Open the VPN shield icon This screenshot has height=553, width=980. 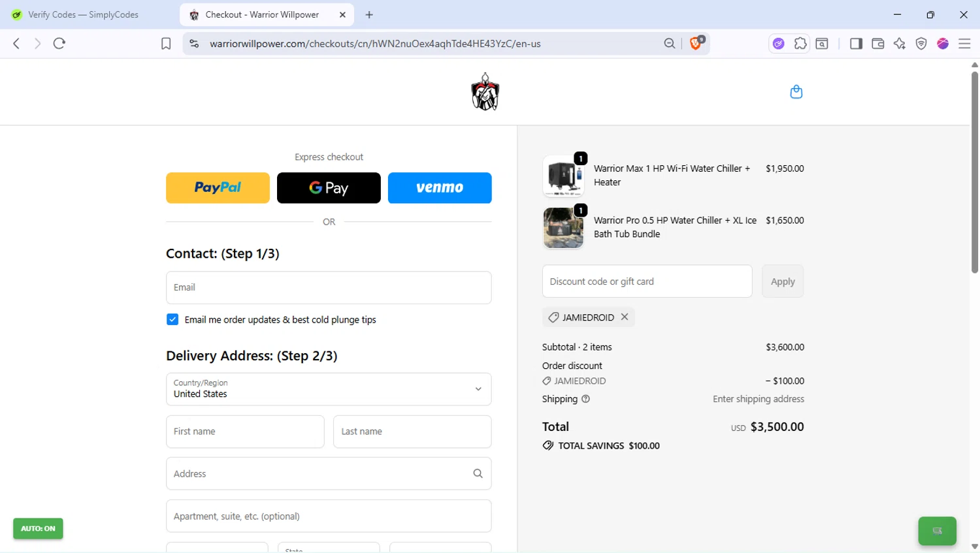(x=921, y=44)
